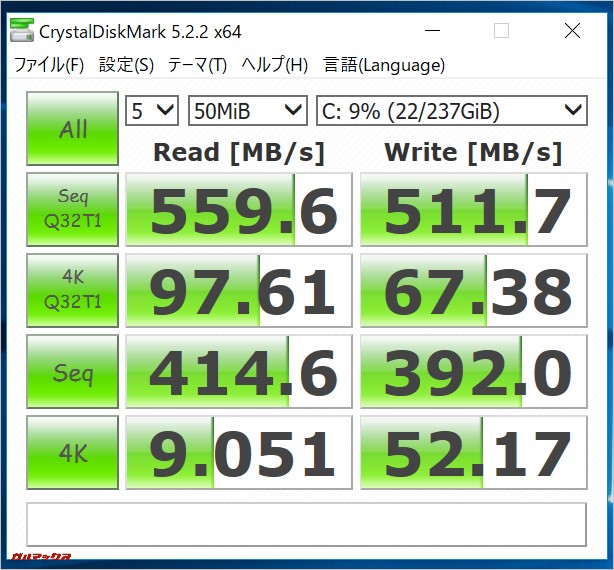Expand the test size dropdown showing 50MiB
The image size is (614, 570).
(247, 111)
